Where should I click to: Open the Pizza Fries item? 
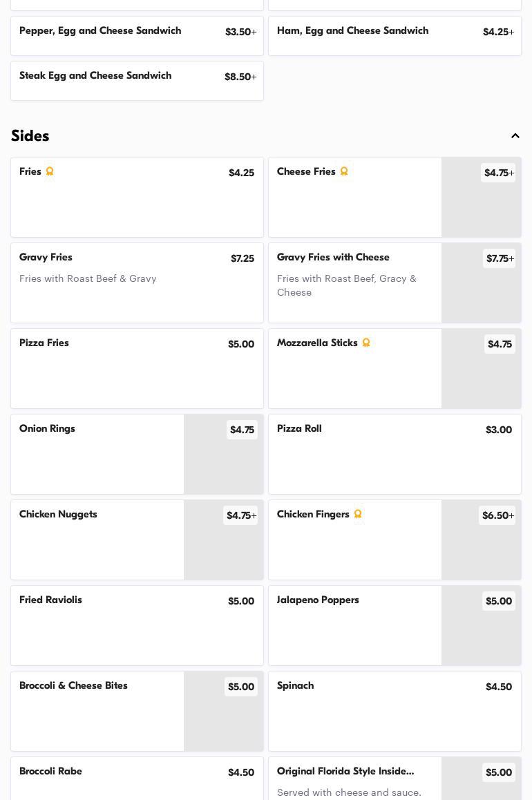pos(137,368)
